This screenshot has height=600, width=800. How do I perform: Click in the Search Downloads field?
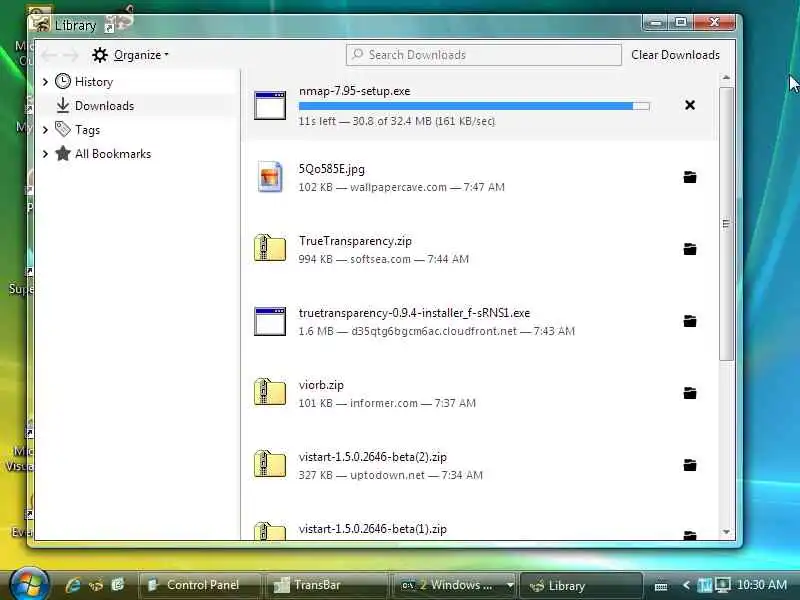tap(484, 55)
